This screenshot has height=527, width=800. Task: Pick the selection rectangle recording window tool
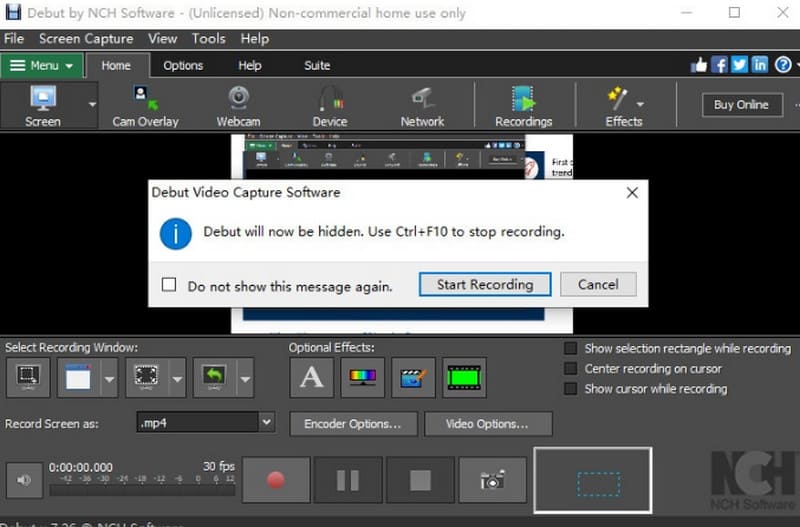28,378
